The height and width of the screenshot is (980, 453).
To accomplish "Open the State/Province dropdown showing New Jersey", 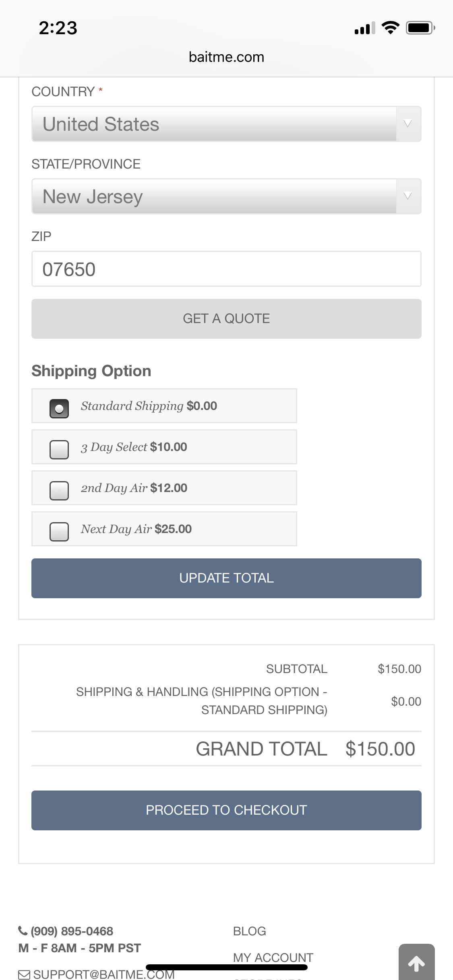I will pyautogui.click(x=226, y=196).
